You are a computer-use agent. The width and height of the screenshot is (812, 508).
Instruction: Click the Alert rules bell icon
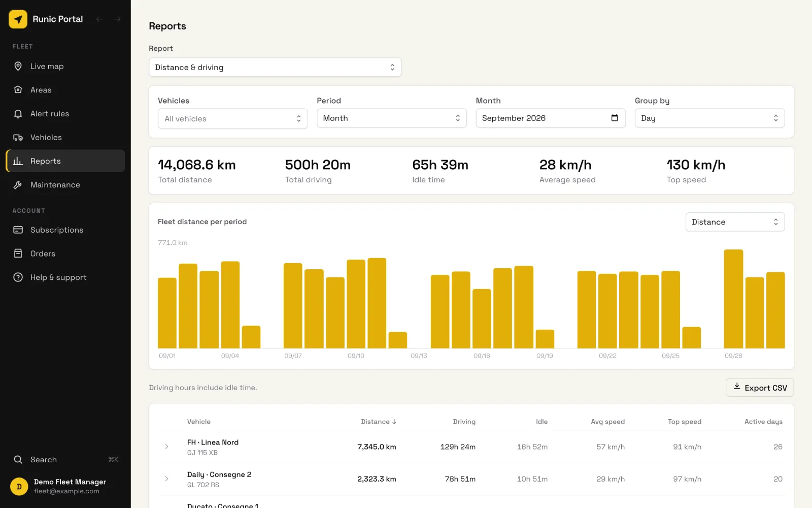click(x=18, y=114)
